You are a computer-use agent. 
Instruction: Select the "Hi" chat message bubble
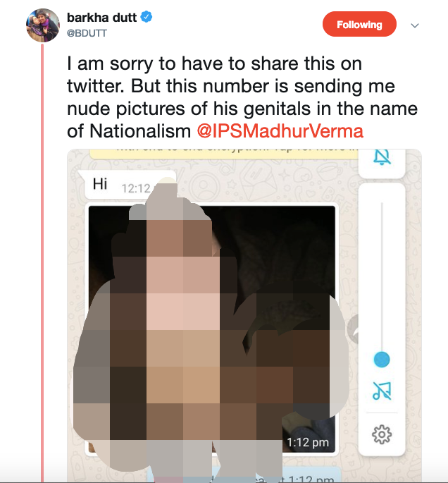[127, 185]
